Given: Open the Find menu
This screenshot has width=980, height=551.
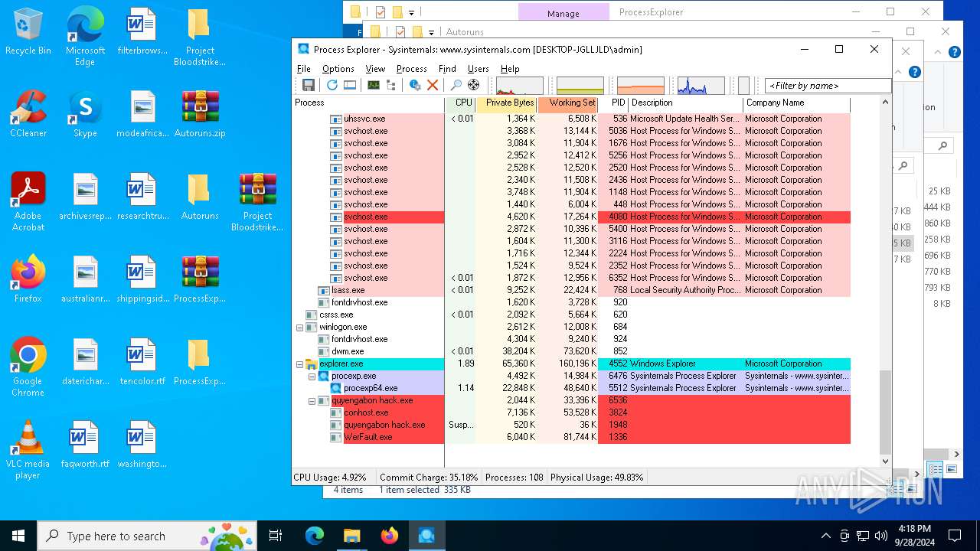Looking at the screenshot, I should click(x=447, y=68).
